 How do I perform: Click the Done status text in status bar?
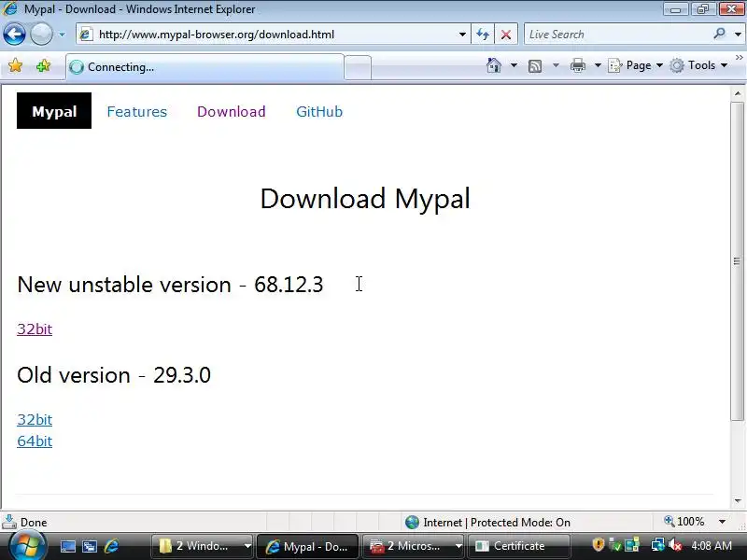click(34, 523)
